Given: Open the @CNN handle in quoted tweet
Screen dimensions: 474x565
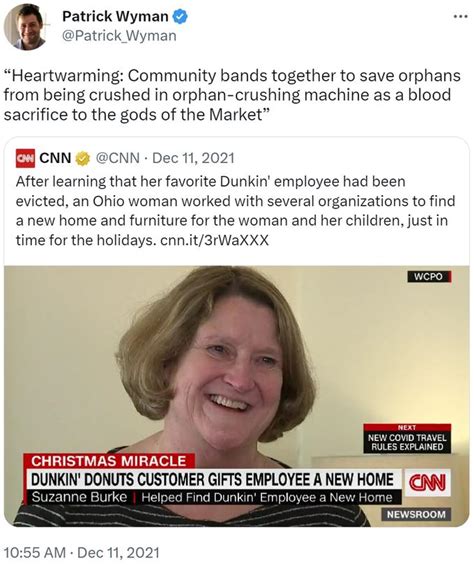Looking at the screenshot, I should click(117, 158).
